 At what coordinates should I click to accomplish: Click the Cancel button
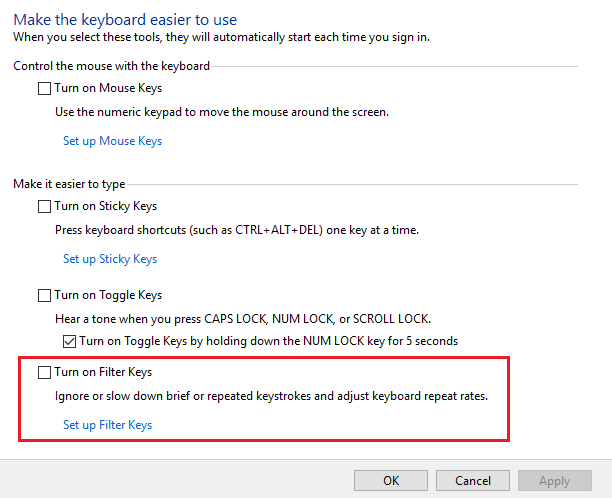click(473, 481)
